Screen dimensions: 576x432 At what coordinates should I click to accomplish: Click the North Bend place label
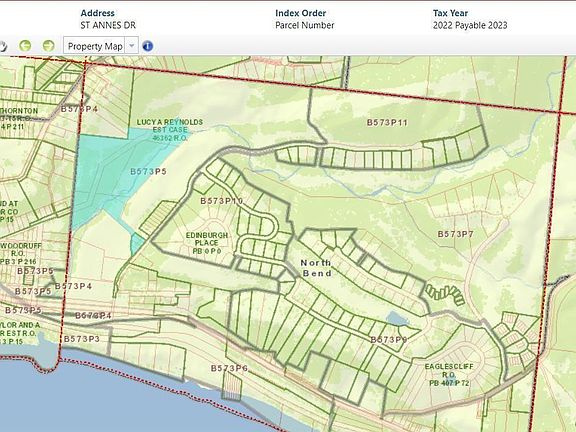316,268
